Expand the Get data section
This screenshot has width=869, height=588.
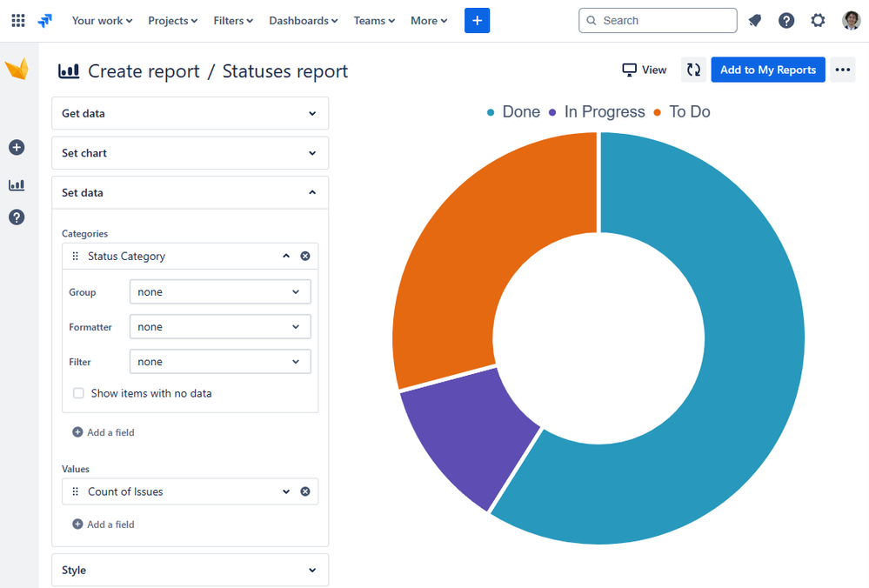click(x=191, y=114)
